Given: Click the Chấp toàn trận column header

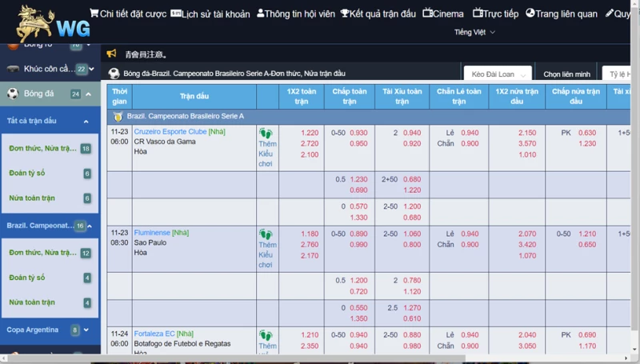Looking at the screenshot, I should tap(350, 97).
